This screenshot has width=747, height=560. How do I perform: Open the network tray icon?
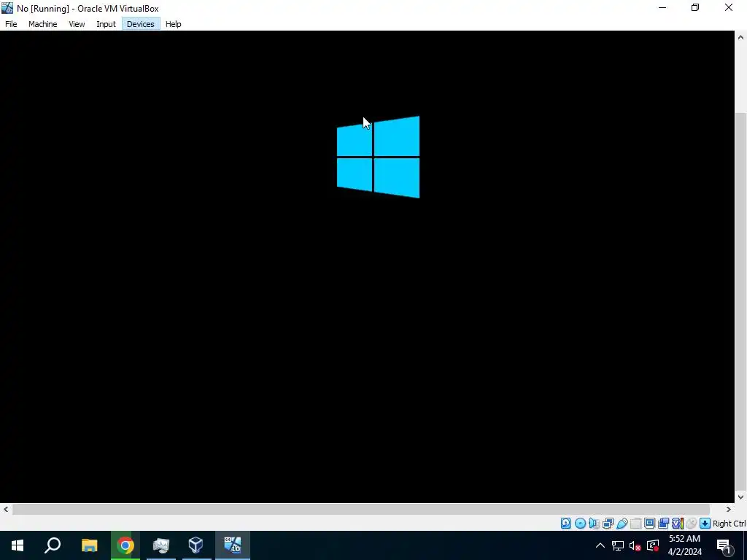618,545
